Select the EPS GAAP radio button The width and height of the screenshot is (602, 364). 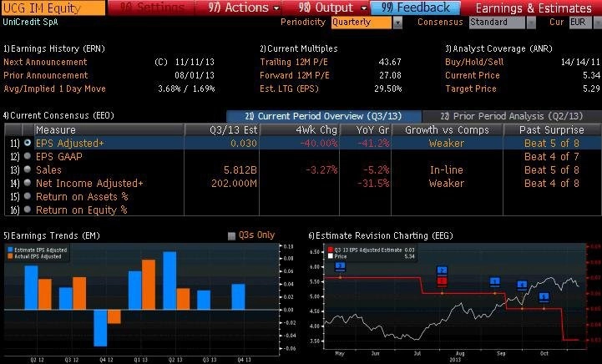point(28,156)
